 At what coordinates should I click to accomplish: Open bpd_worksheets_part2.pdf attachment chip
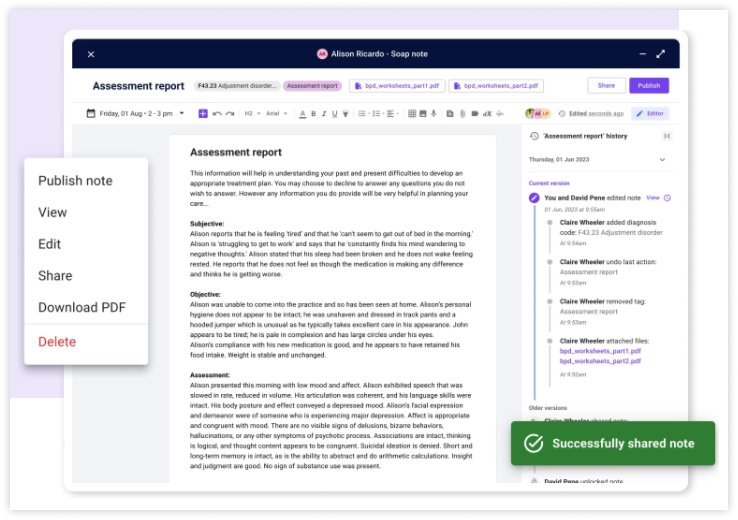496,86
